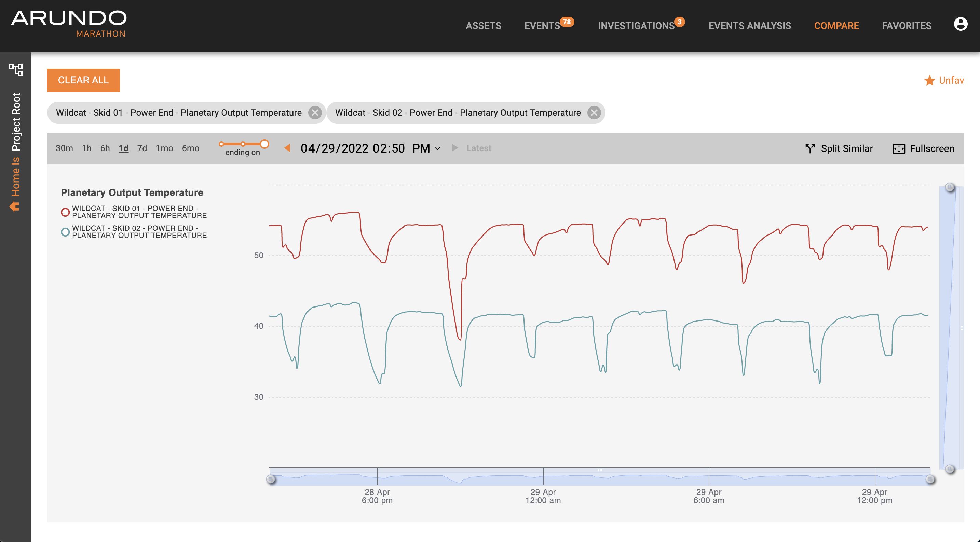Click the Split Similar icon

tap(809, 148)
